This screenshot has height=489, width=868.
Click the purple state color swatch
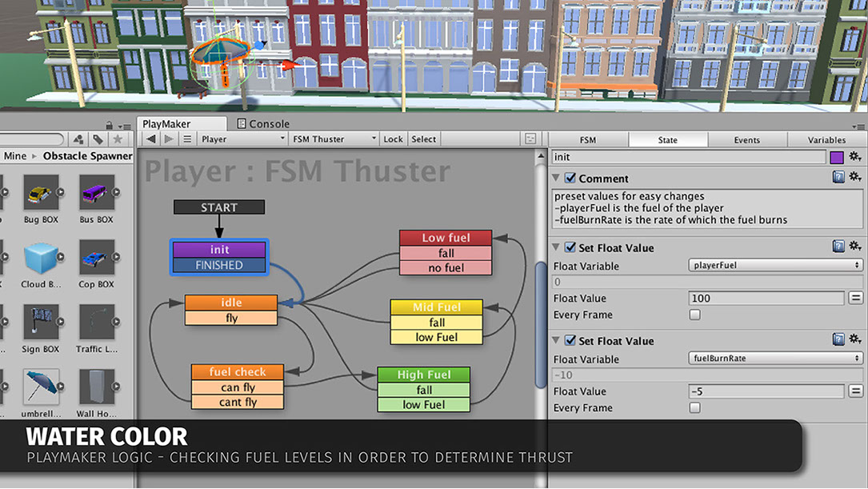point(837,157)
